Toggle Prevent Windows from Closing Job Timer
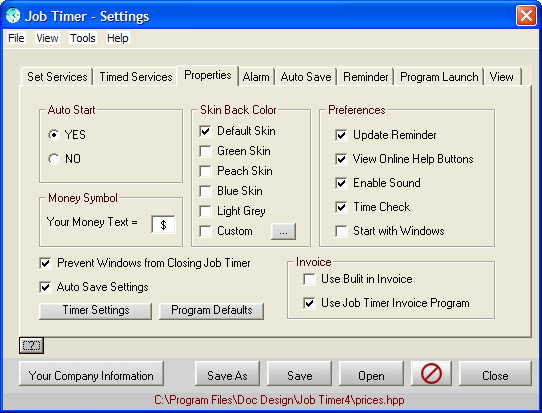 coord(45,263)
